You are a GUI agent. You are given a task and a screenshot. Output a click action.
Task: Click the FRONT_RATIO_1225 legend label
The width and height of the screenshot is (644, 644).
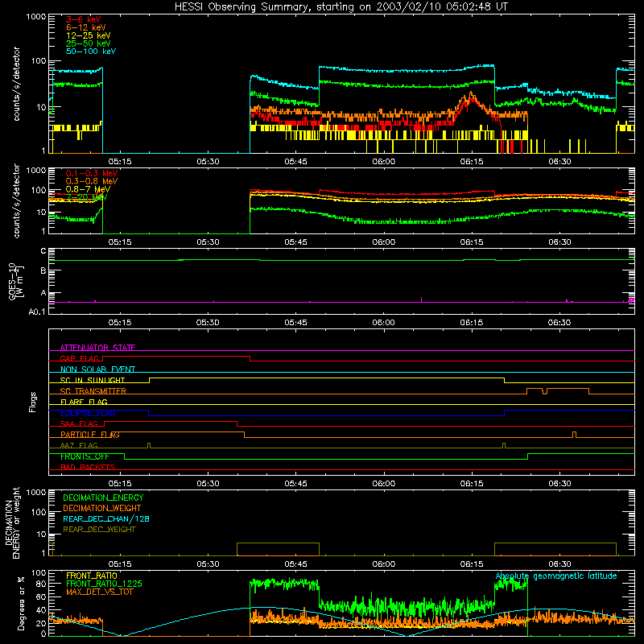click(x=104, y=584)
